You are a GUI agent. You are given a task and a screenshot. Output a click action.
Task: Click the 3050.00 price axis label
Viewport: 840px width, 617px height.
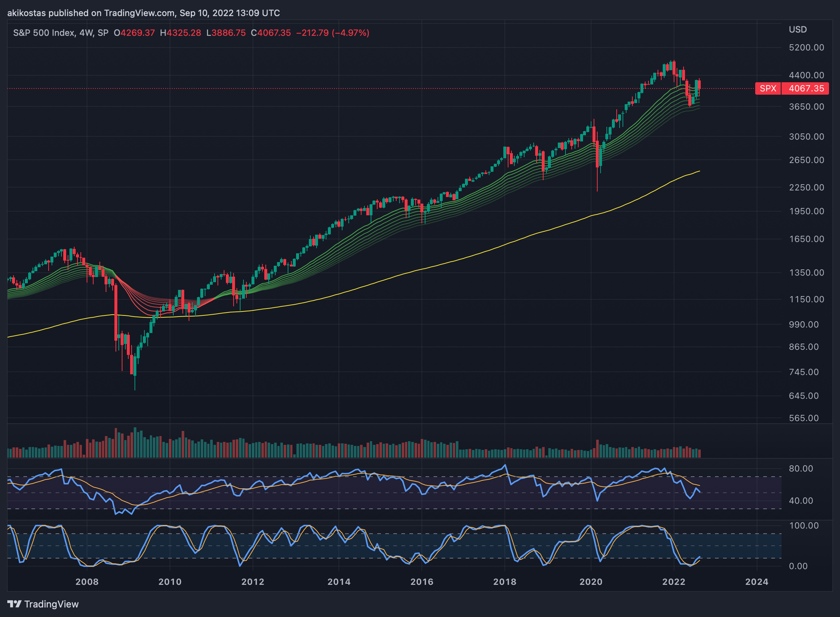tap(806, 137)
